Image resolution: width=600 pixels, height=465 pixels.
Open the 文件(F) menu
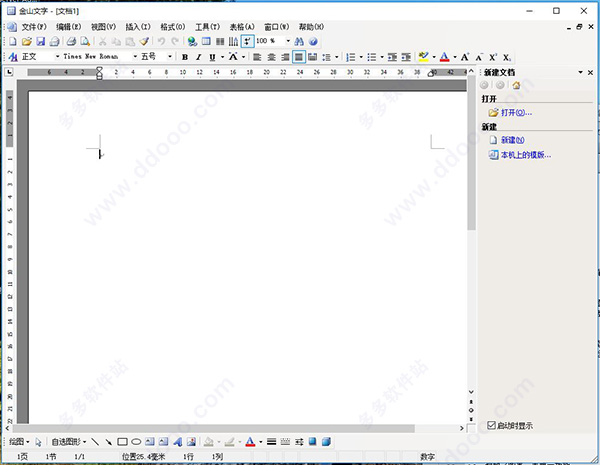(x=34, y=27)
